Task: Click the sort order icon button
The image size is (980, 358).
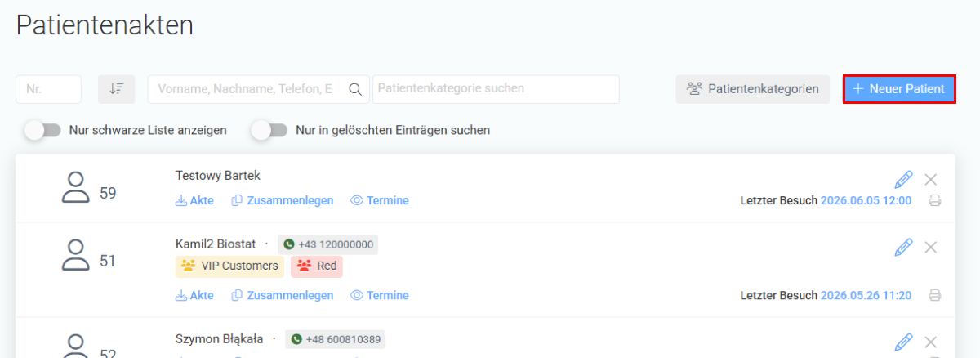Action: [116, 89]
